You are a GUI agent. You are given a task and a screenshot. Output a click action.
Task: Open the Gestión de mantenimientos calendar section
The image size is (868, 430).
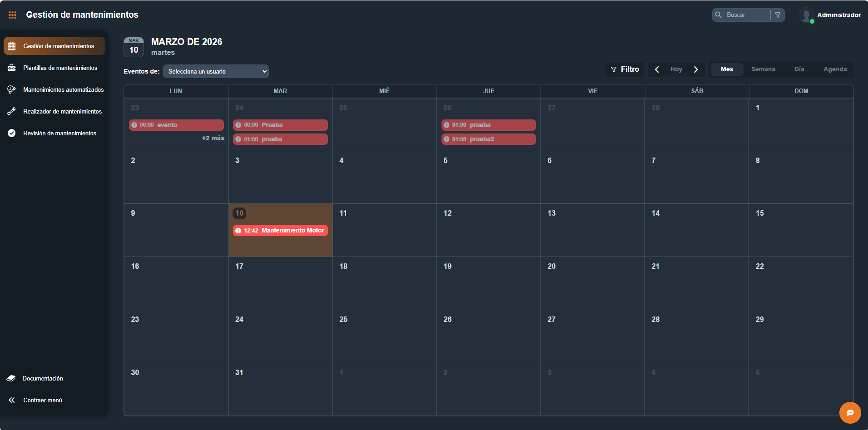pos(54,45)
